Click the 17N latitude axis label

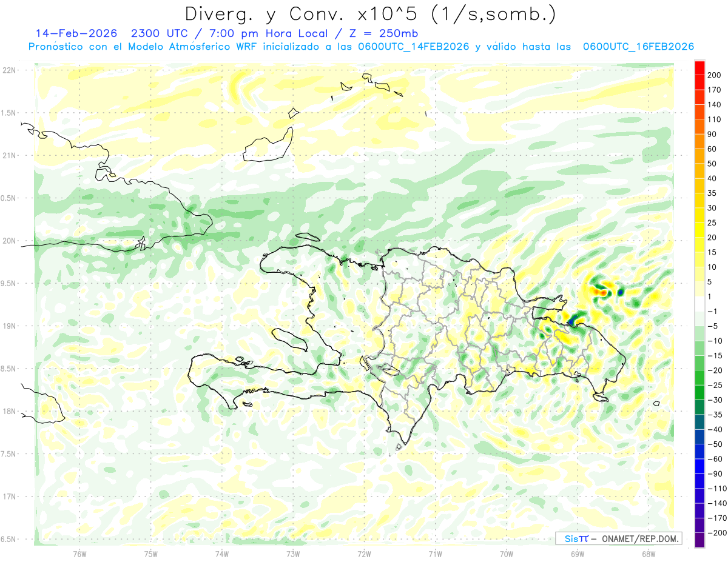[9, 497]
